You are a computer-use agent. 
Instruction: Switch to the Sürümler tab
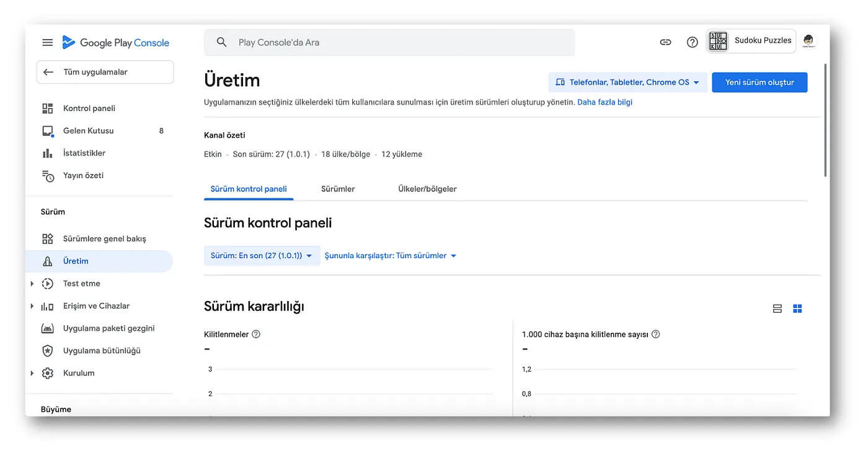pos(338,189)
